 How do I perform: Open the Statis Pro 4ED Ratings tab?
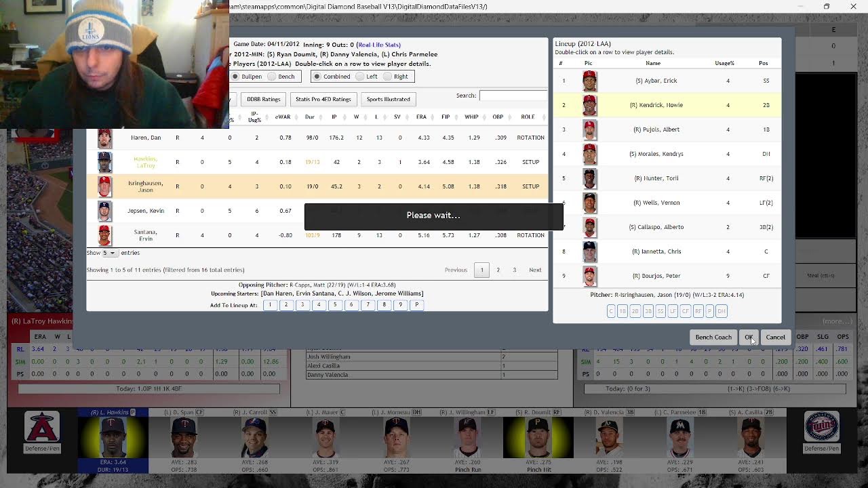[323, 99]
